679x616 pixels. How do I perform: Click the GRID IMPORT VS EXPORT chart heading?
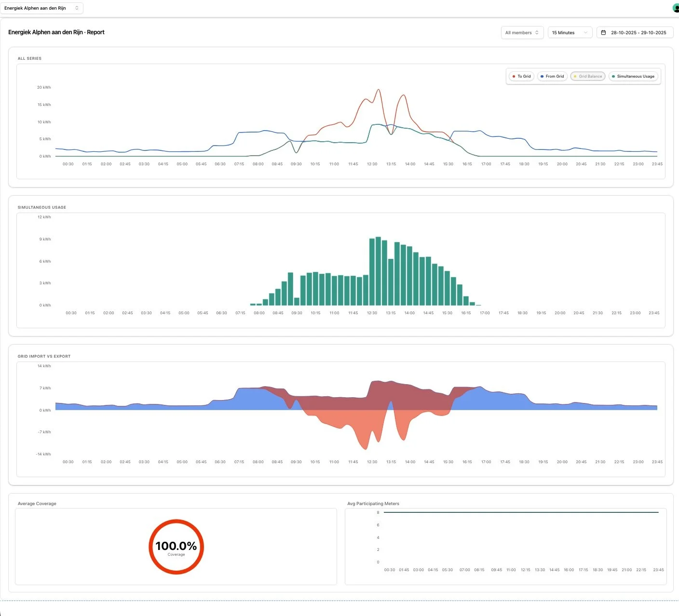pyautogui.click(x=44, y=356)
